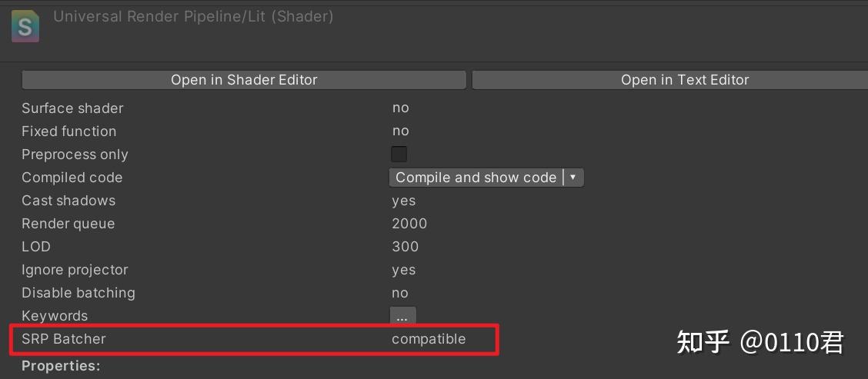
Task: Click the Ignore projector label
Action: click(x=75, y=270)
